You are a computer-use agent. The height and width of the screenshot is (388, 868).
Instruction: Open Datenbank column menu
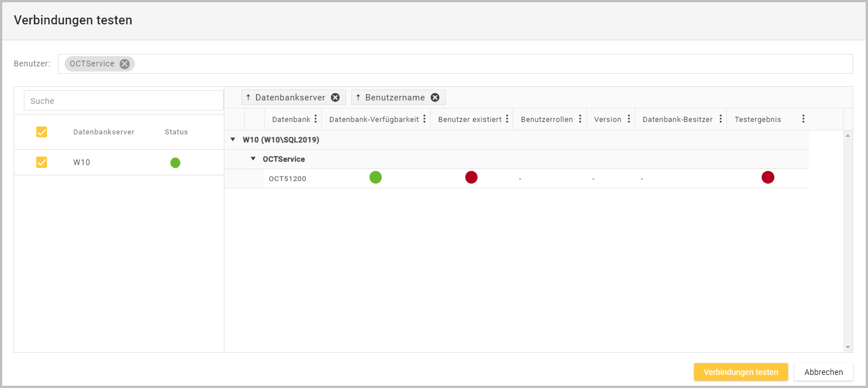[x=316, y=119]
